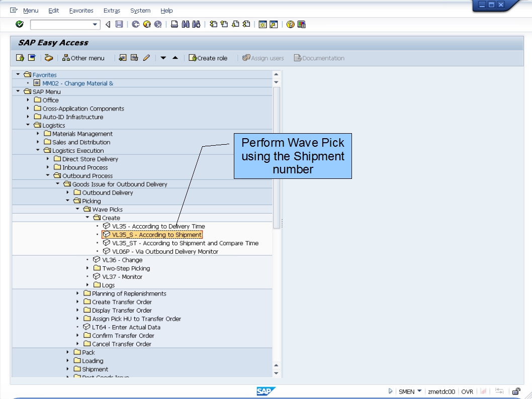Select VL06P - Via Outbound Delivery Monitor
This screenshot has width=532, height=399.
click(160, 252)
